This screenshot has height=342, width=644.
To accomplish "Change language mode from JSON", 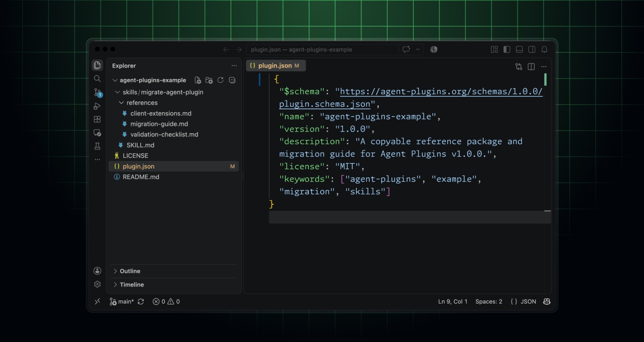I will tap(528, 301).
